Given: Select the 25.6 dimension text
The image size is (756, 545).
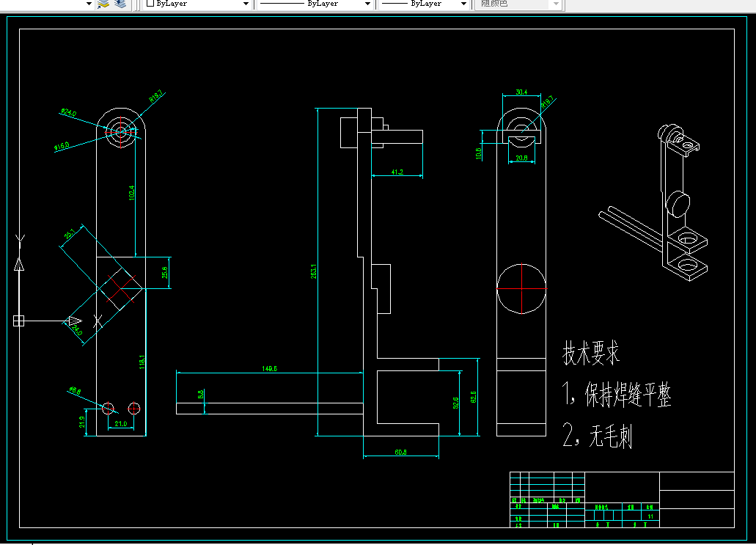Looking at the screenshot, I should [x=165, y=273].
